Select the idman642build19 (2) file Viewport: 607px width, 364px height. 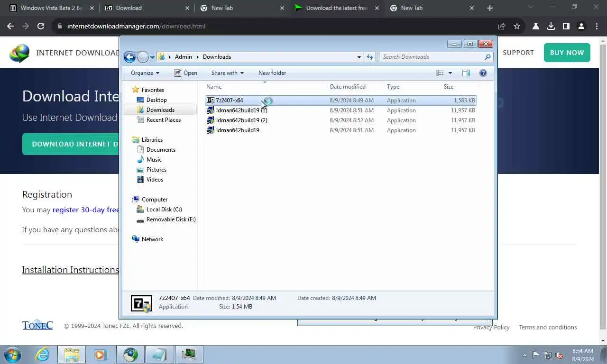click(x=340, y=120)
